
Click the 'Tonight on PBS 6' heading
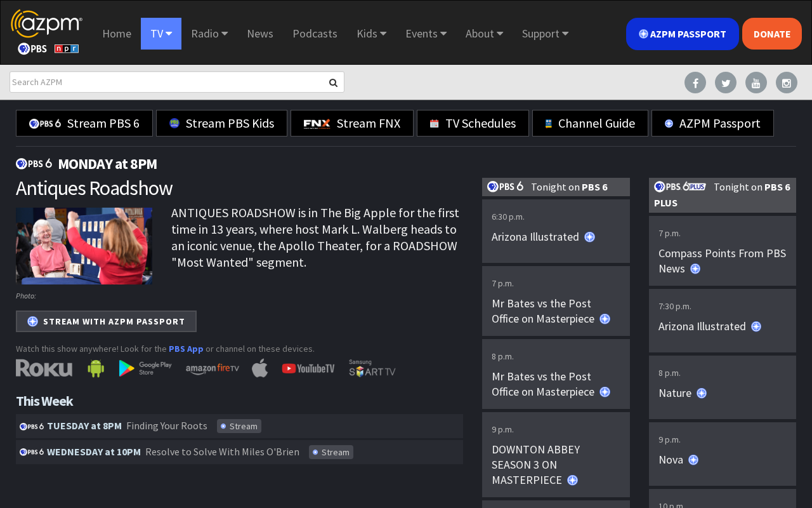coord(556,187)
